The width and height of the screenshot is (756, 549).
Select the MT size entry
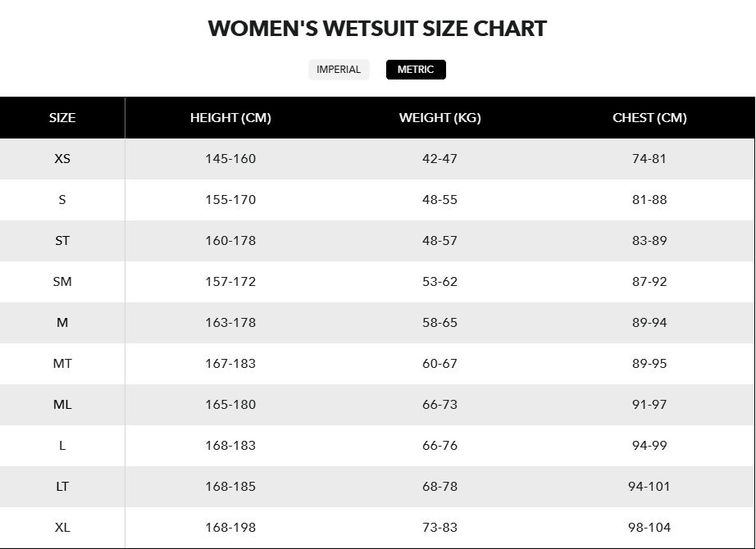pos(61,363)
